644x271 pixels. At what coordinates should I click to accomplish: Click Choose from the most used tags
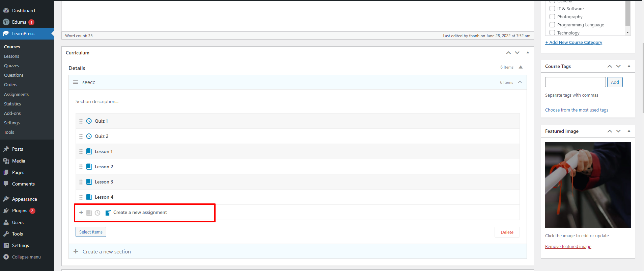pyautogui.click(x=577, y=110)
